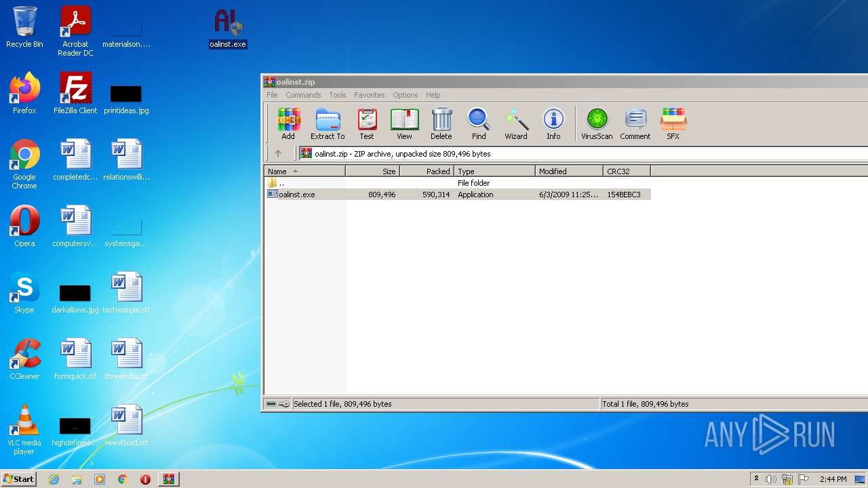Select the computersv... desktop document

click(x=75, y=226)
